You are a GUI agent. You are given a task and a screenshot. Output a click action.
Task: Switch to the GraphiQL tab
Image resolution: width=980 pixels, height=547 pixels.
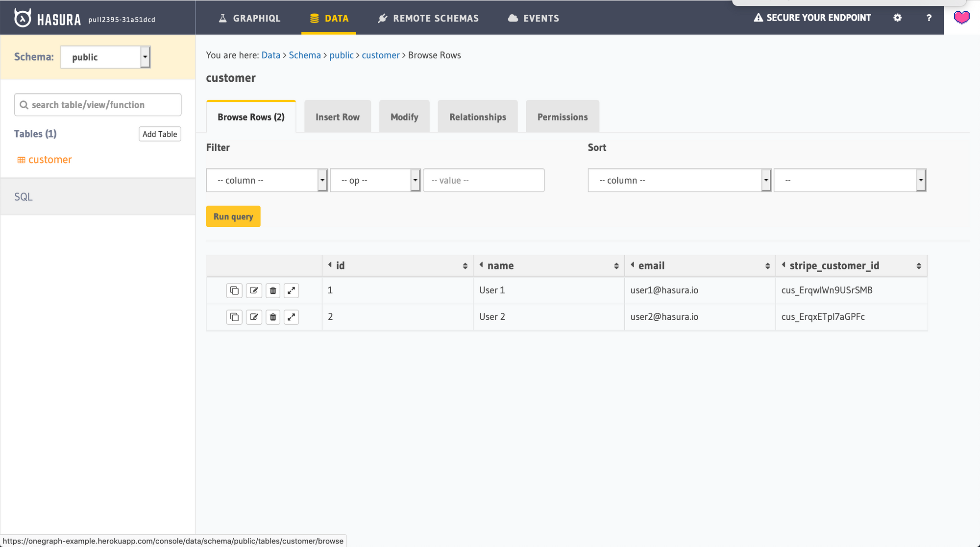pos(249,18)
